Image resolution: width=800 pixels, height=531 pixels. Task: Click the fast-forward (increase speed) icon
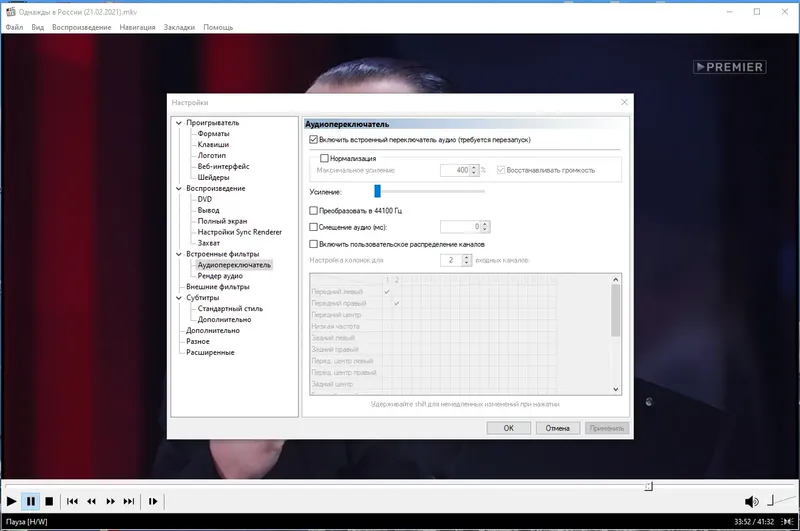click(x=110, y=501)
